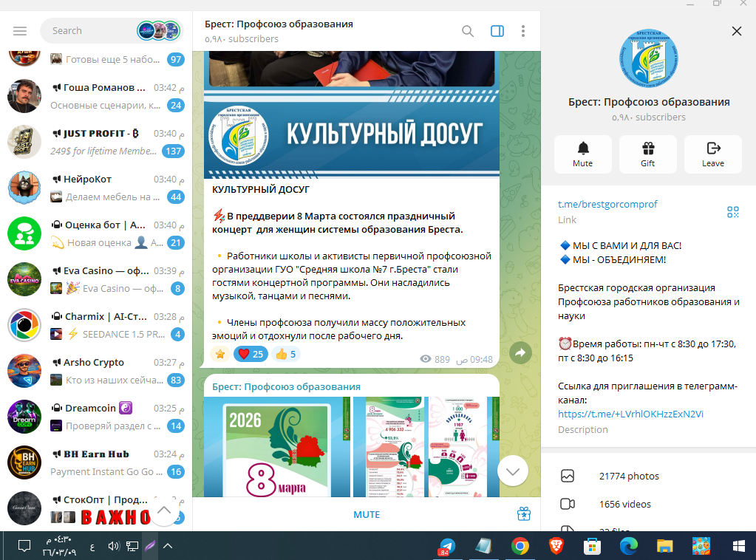
Task: Click the green Оценка бот avatar
Action: coord(24,233)
